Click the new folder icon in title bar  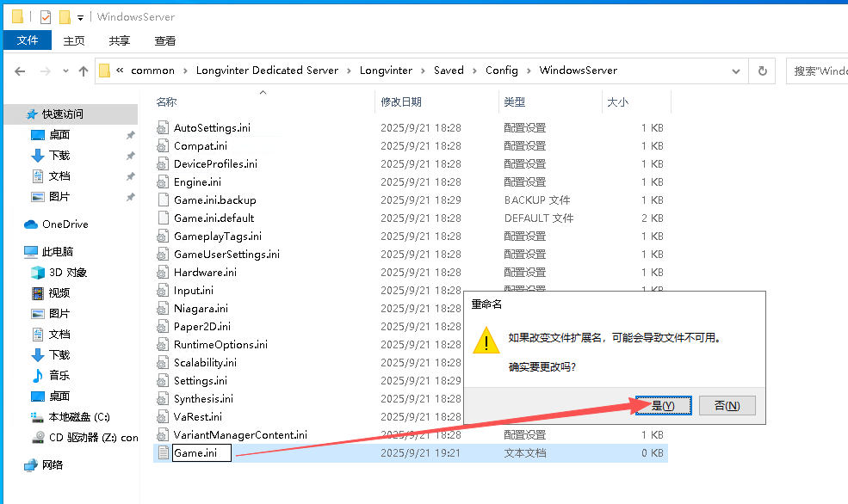[65, 17]
